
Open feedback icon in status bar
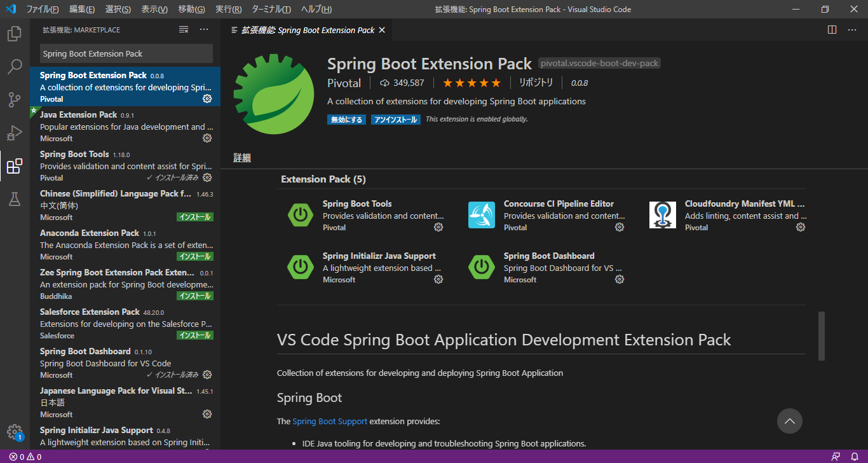click(836, 457)
